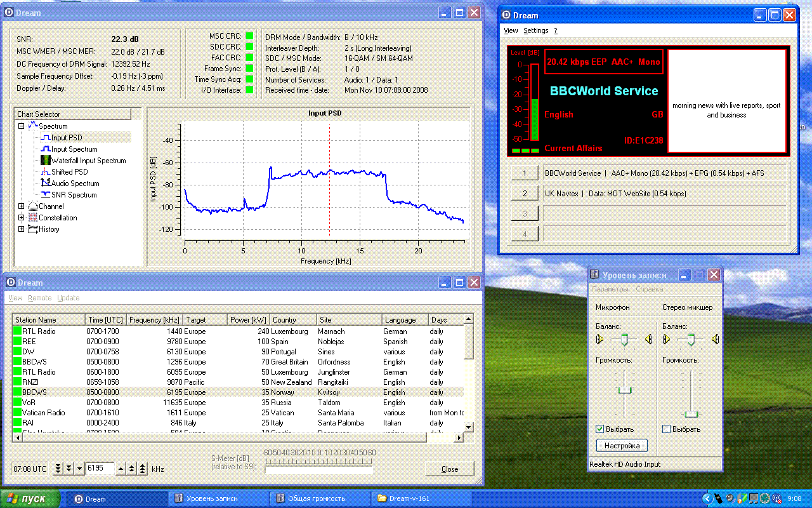Click single-arrow frequency down stepper

(79, 469)
